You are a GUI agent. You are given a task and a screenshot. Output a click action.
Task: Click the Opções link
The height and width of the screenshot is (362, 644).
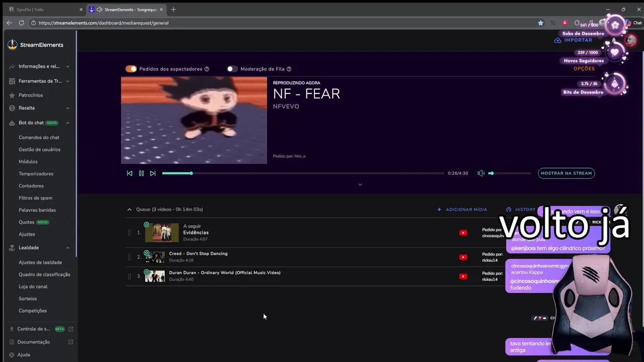[584, 69]
